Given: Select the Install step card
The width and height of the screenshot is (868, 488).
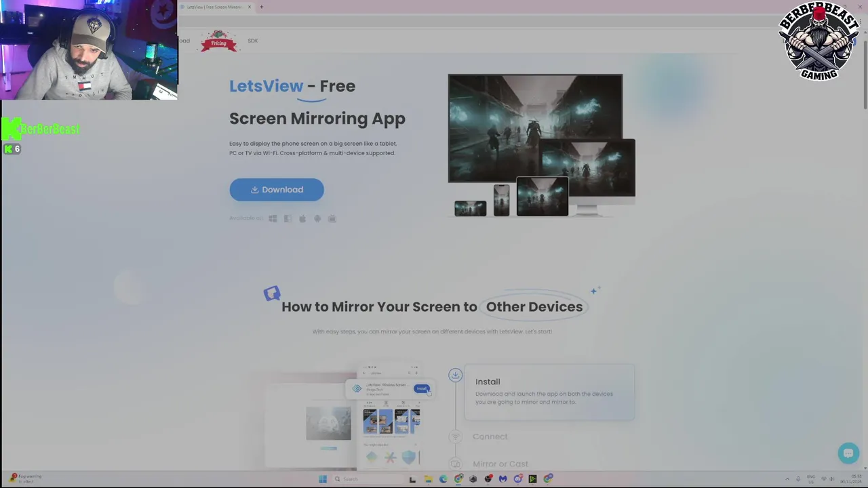Looking at the screenshot, I should pos(550,392).
